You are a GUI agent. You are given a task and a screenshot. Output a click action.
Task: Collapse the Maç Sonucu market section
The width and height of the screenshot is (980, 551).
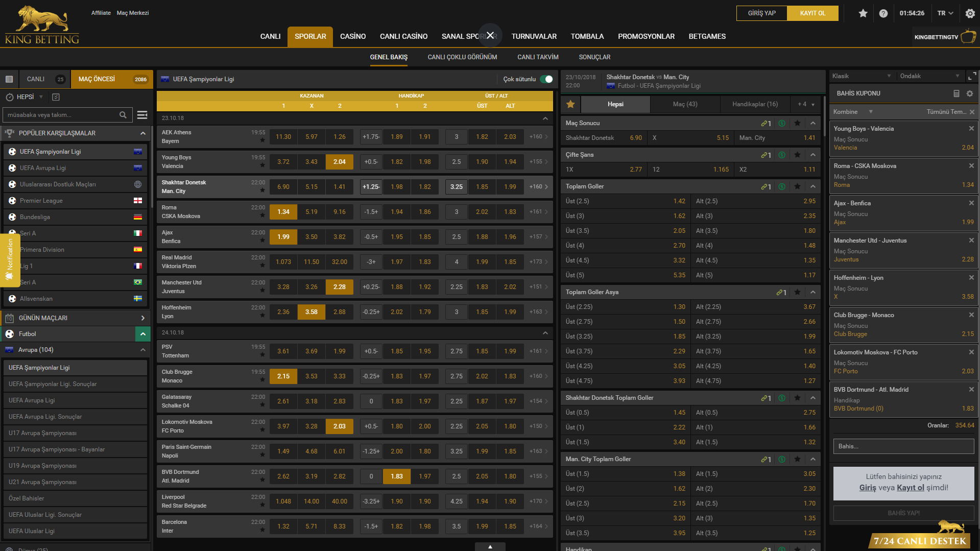pos(813,123)
